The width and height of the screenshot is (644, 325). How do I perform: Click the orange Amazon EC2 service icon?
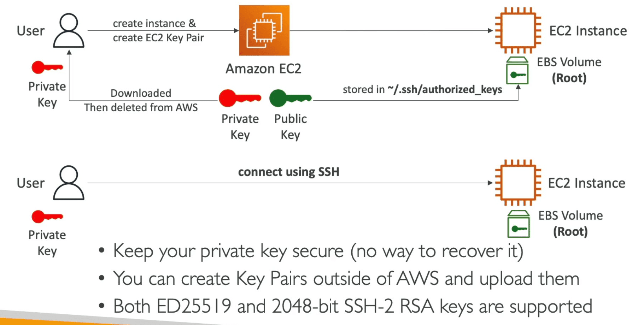(264, 30)
